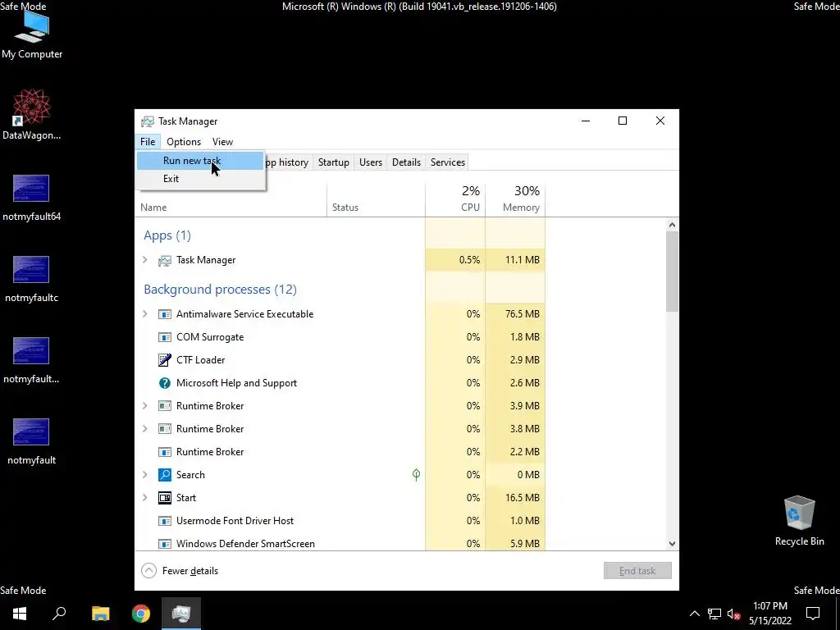Screen dimensions: 840x630
Task: Switch to the Details tab
Action: [406, 162]
